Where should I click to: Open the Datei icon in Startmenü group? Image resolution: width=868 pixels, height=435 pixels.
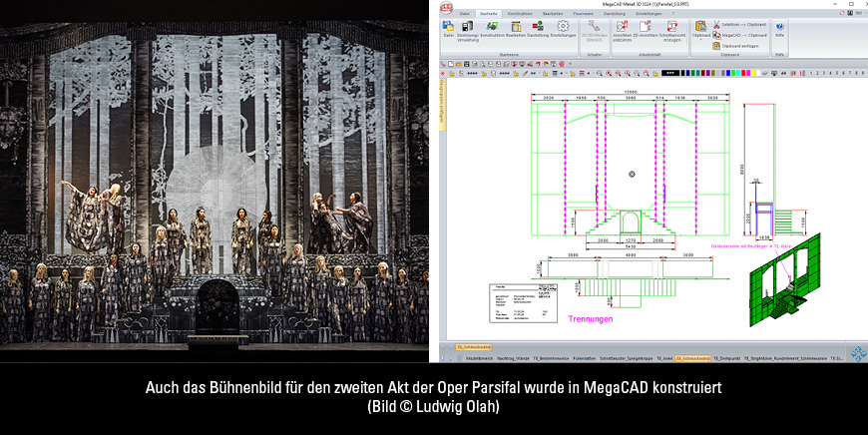click(448, 29)
